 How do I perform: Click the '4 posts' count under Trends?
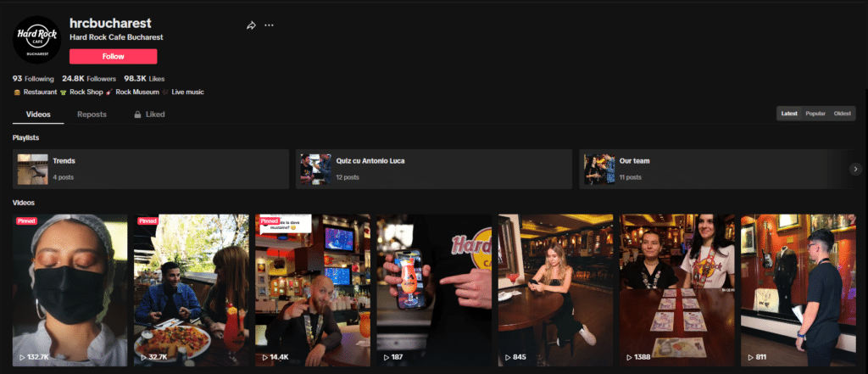(x=63, y=177)
